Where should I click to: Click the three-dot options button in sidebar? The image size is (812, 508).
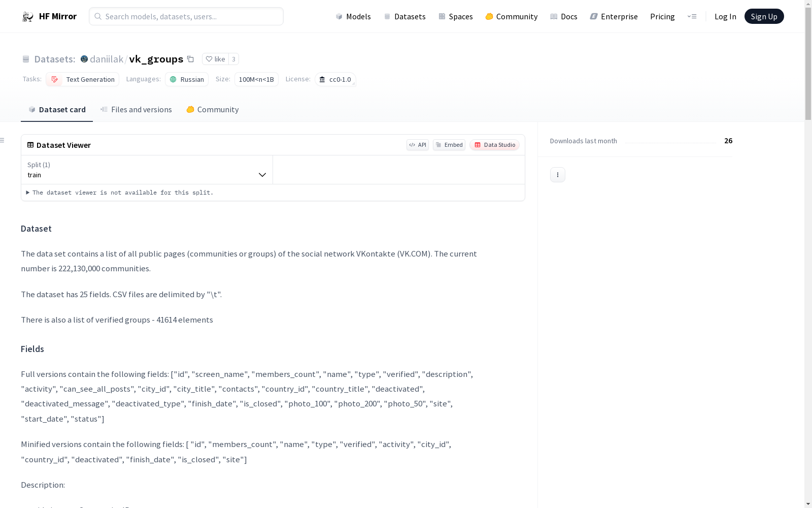[558, 175]
